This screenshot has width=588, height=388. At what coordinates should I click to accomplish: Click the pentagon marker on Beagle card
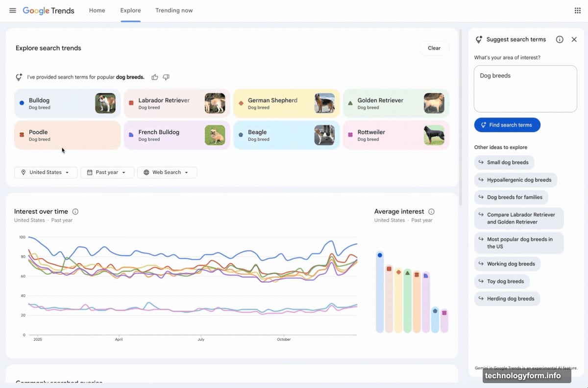coord(241,135)
